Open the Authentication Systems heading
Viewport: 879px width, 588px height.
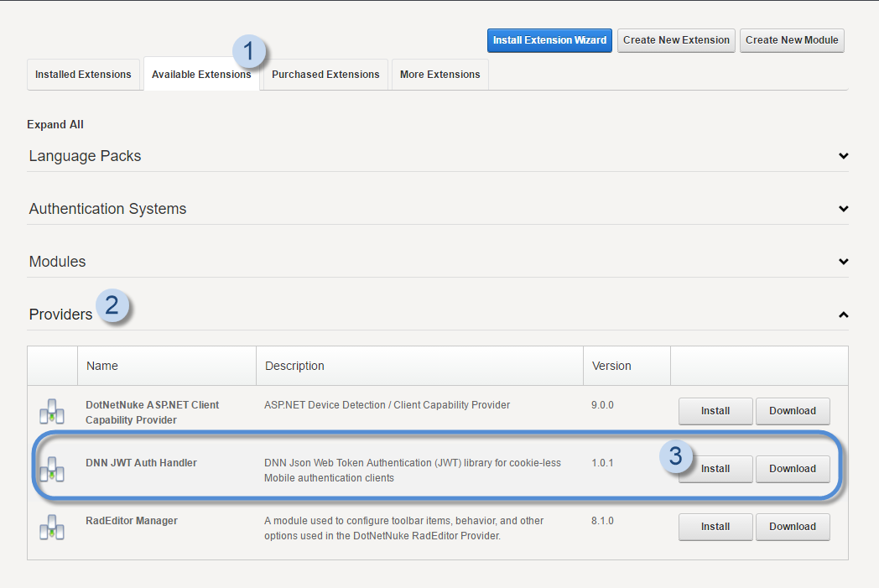[x=107, y=209]
